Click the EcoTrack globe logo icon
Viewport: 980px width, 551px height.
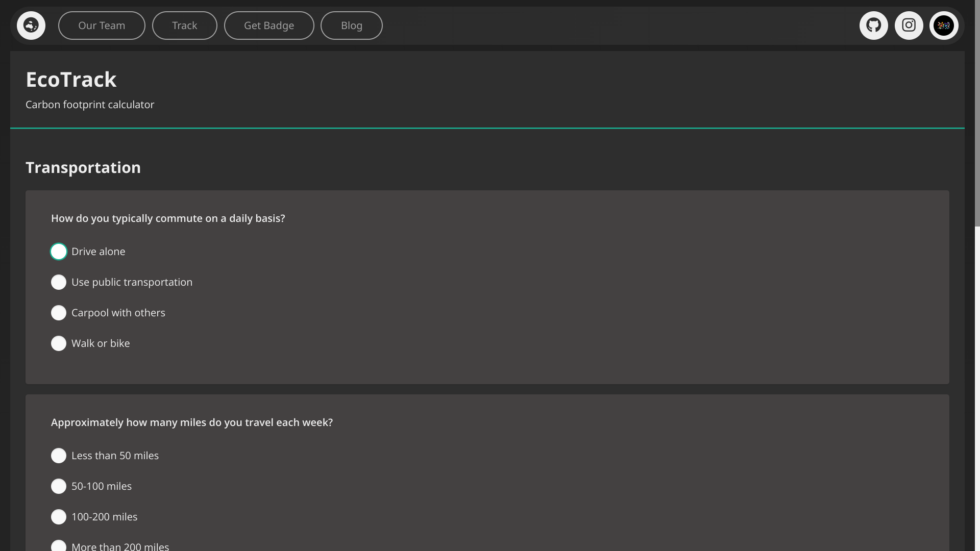31,26
